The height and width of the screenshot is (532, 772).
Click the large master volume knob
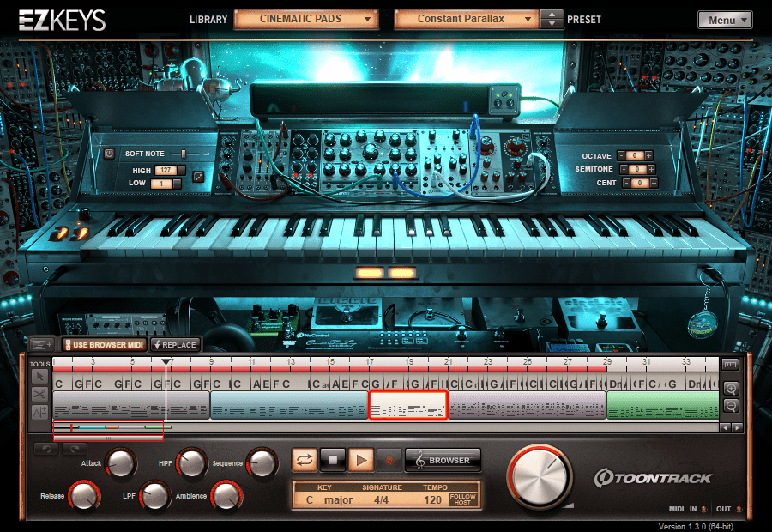540,477
